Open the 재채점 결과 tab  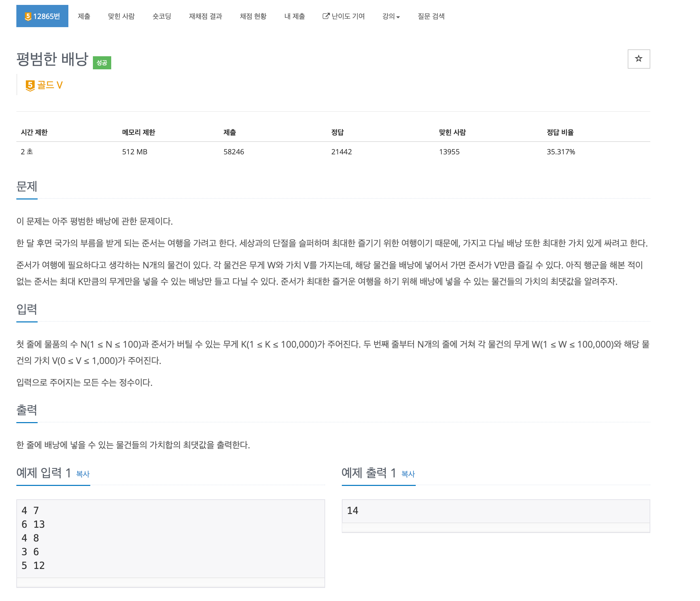205,16
